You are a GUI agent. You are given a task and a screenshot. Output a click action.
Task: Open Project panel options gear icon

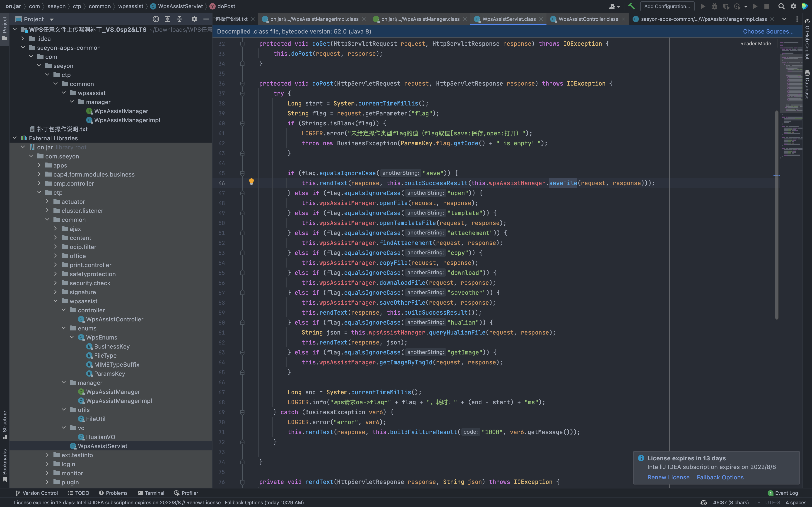[x=194, y=19]
